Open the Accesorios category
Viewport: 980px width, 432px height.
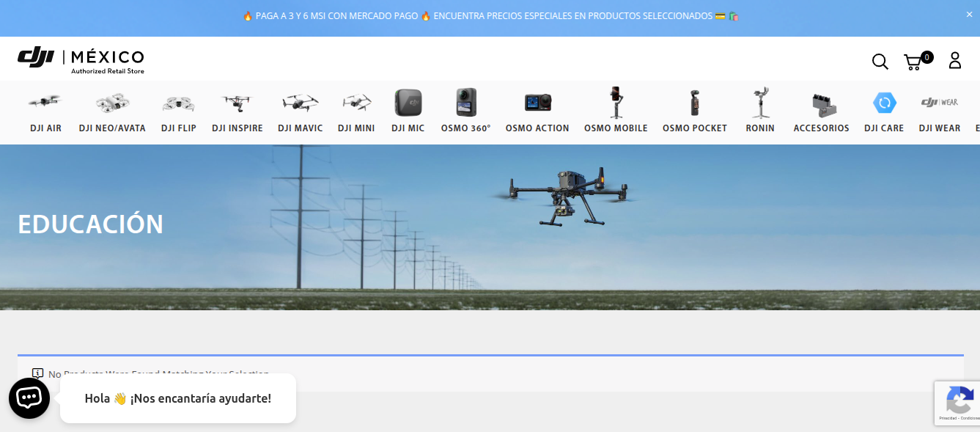821,128
